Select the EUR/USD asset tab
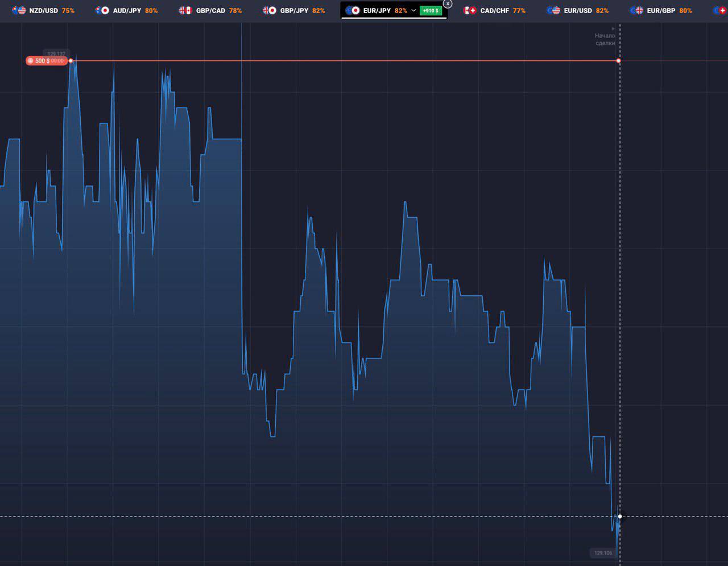 coord(577,11)
